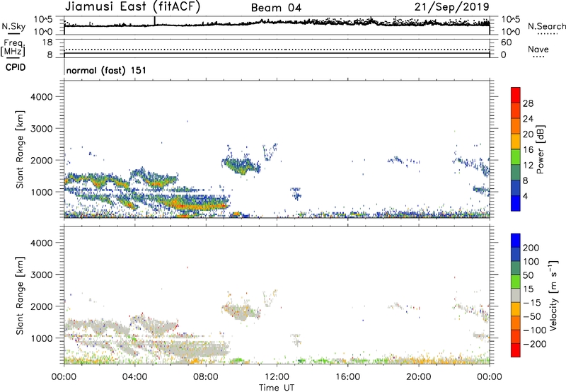Viewport: 566px width, 392px height.
Task: Click the 'Freq. [MHz]' axis label
Action: (13, 47)
